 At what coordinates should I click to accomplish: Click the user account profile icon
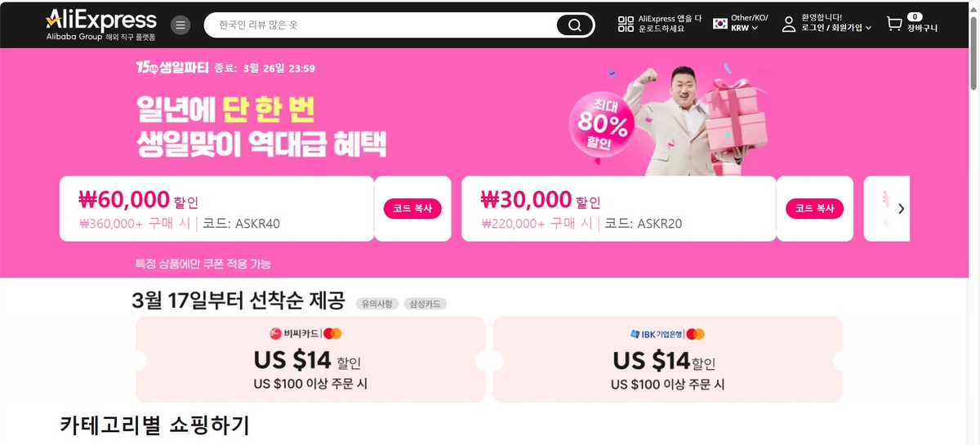(788, 24)
